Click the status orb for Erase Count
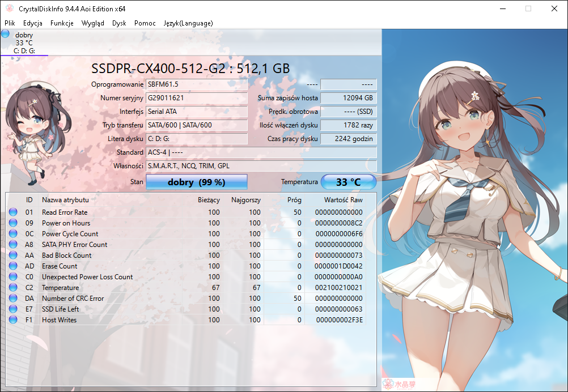Viewport: 568px width, 392px height. coord(13,266)
